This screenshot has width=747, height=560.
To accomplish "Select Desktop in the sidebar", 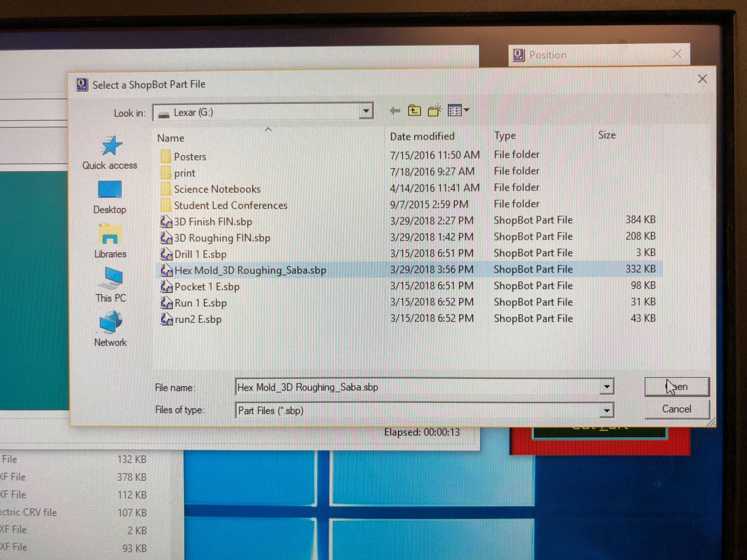I will click(110, 198).
